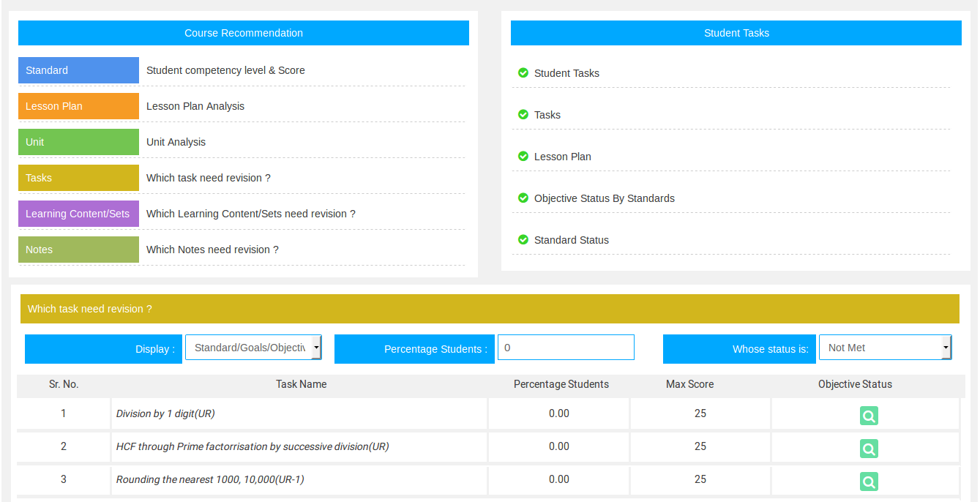
Task: Click Student competency level & Score text
Action: [x=225, y=70]
